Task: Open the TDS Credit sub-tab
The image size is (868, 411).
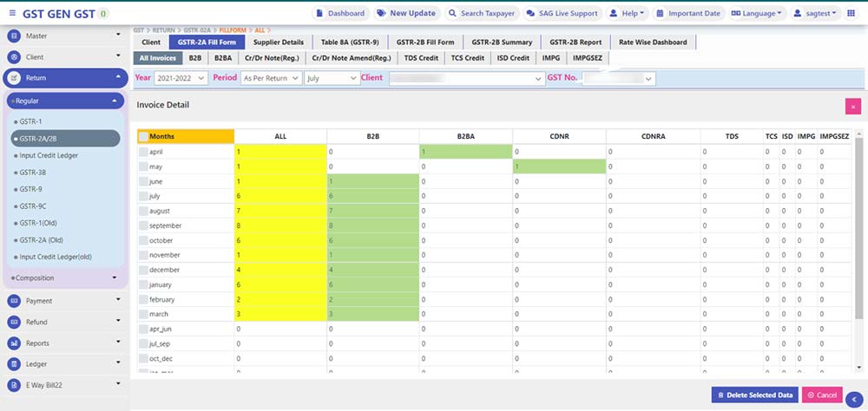Action: click(x=421, y=58)
